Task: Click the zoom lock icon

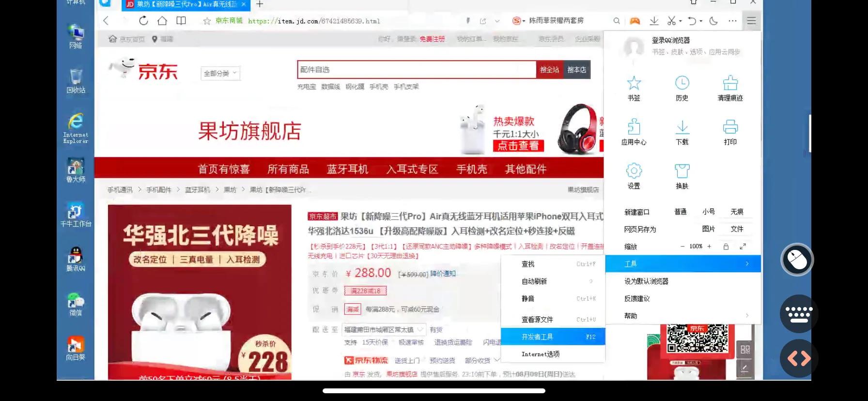Action: (726, 247)
